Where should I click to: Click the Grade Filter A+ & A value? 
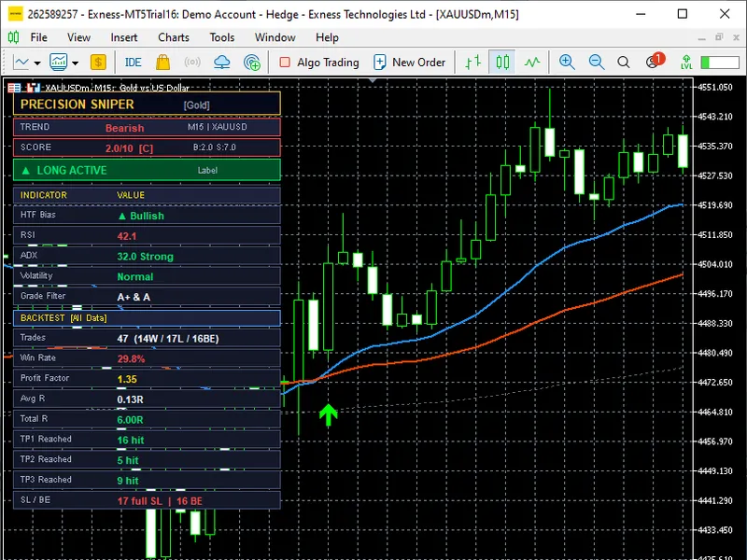click(134, 297)
